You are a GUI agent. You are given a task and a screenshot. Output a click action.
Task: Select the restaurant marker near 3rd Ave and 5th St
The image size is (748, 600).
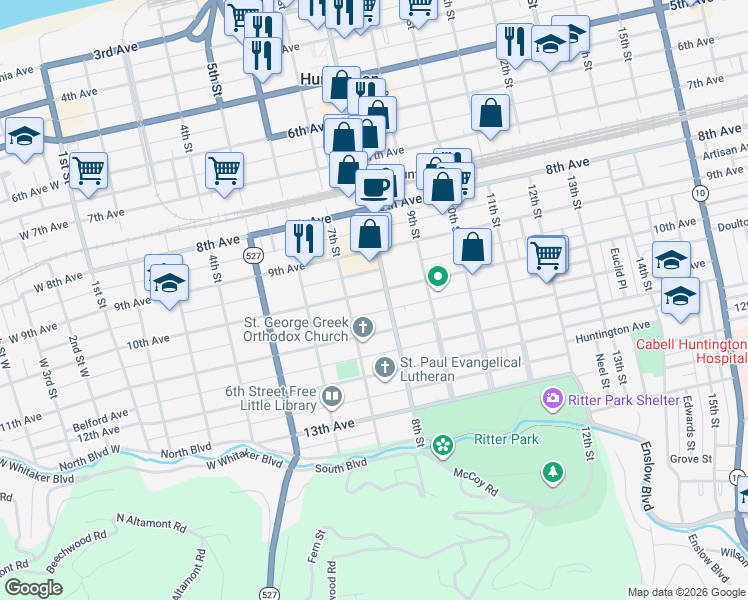(262, 58)
